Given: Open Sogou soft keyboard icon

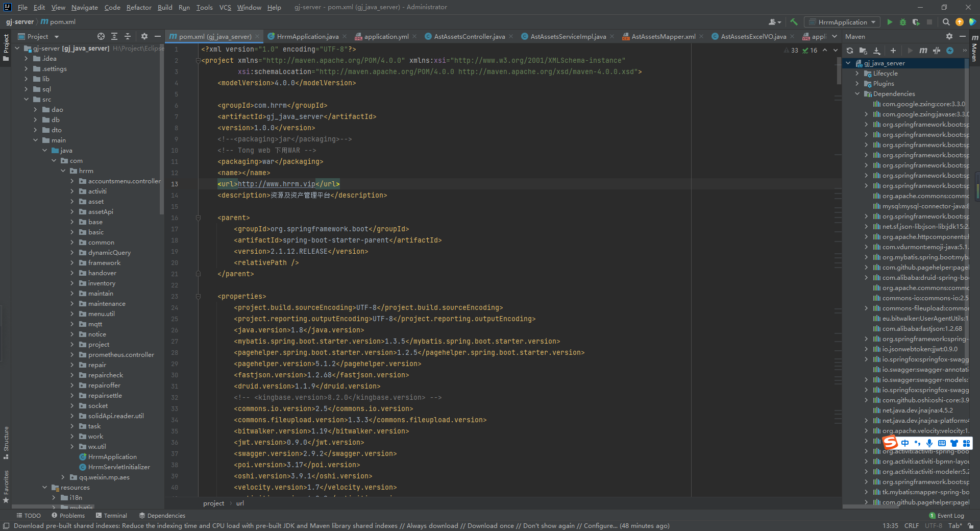Looking at the screenshot, I should click(942, 443).
